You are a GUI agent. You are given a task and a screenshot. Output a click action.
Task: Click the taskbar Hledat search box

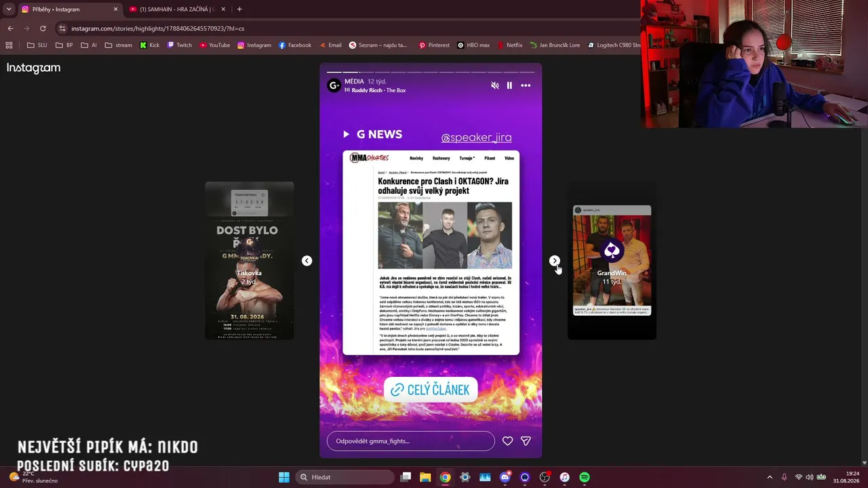(346, 477)
